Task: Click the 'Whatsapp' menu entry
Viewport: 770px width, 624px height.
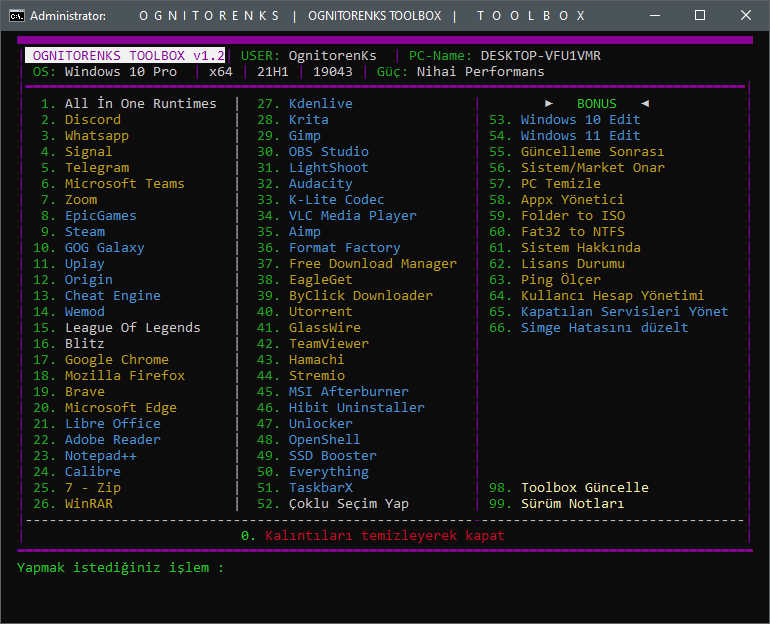Action: click(97, 136)
